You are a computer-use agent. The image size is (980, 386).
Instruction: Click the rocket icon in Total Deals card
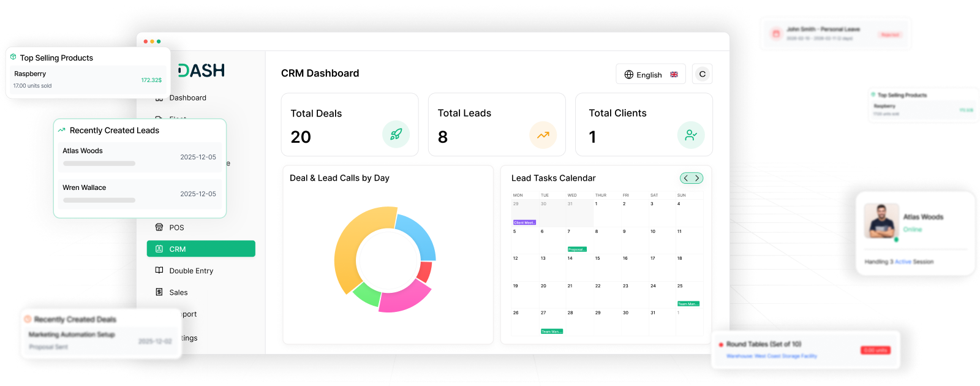pyautogui.click(x=396, y=134)
